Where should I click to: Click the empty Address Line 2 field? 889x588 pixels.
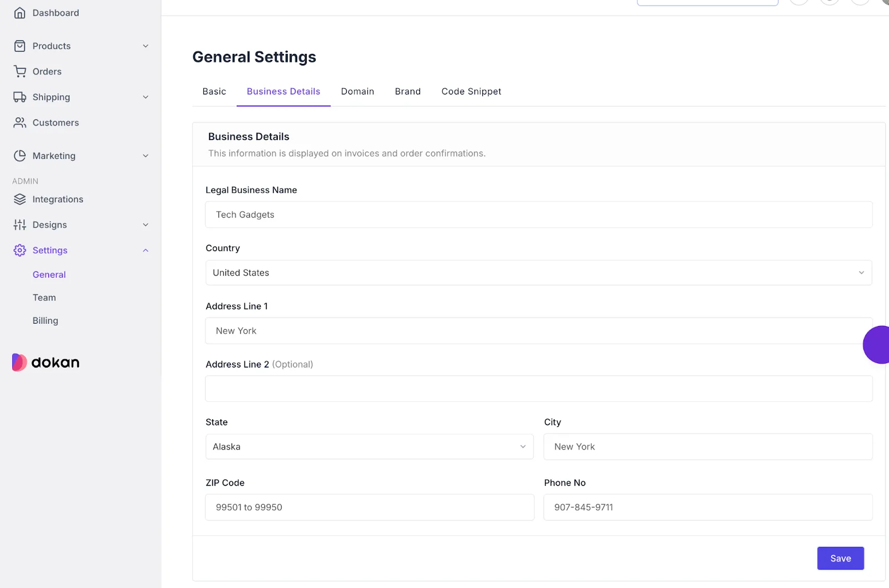(x=538, y=389)
